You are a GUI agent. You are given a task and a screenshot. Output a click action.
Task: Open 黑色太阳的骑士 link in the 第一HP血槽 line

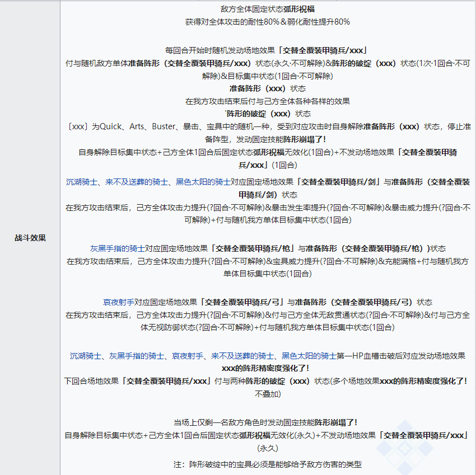[309, 356]
